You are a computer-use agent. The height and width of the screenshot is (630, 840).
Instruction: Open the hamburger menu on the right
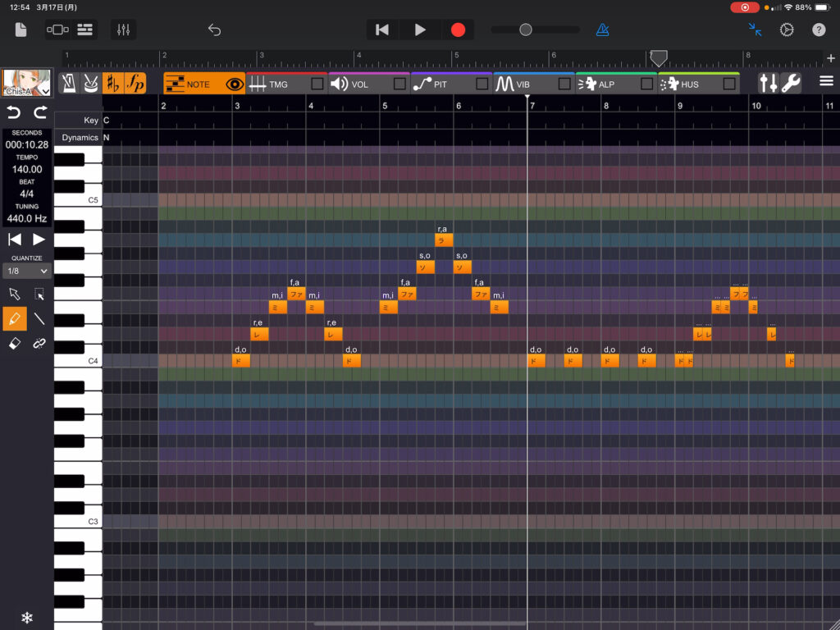826,81
